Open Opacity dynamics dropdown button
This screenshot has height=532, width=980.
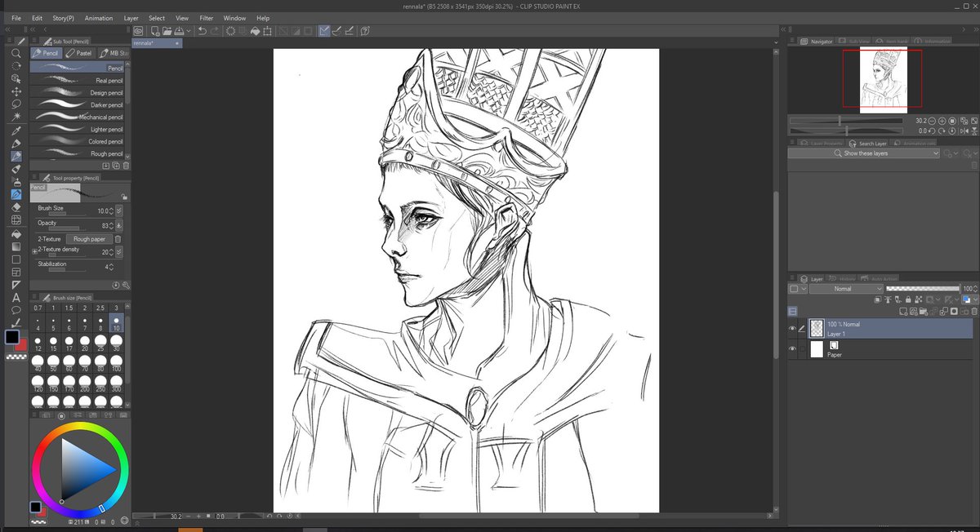pos(119,225)
